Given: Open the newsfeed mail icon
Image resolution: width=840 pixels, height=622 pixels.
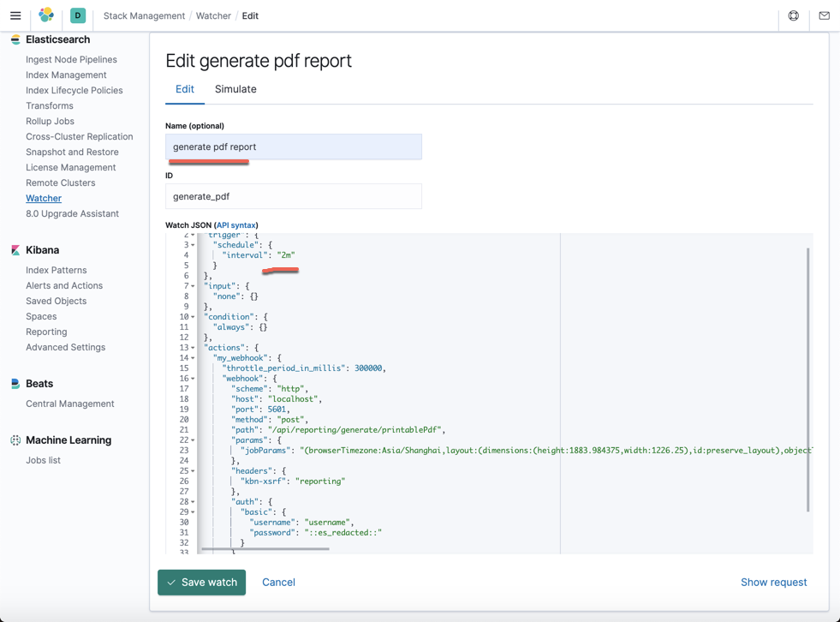Looking at the screenshot, I should pyautogui.click(x=824, y=15).
